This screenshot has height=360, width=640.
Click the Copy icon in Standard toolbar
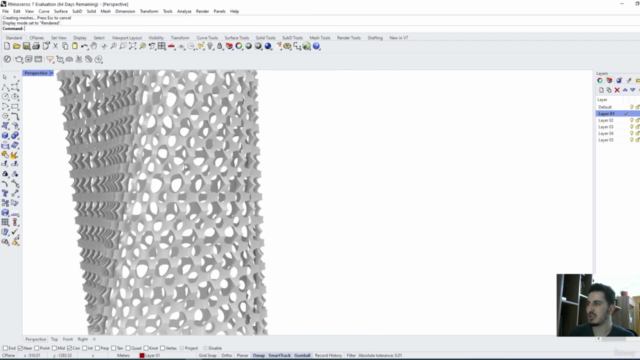tap(65, 46)
